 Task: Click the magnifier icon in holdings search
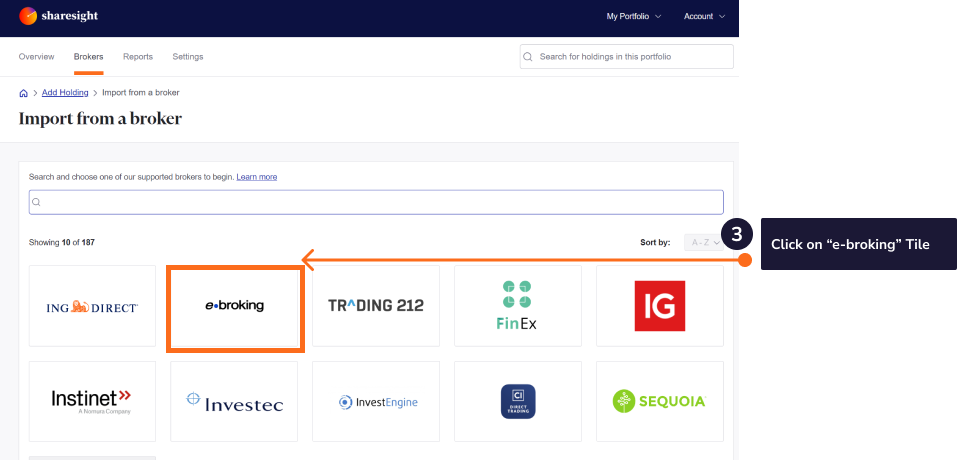(528, 57)
